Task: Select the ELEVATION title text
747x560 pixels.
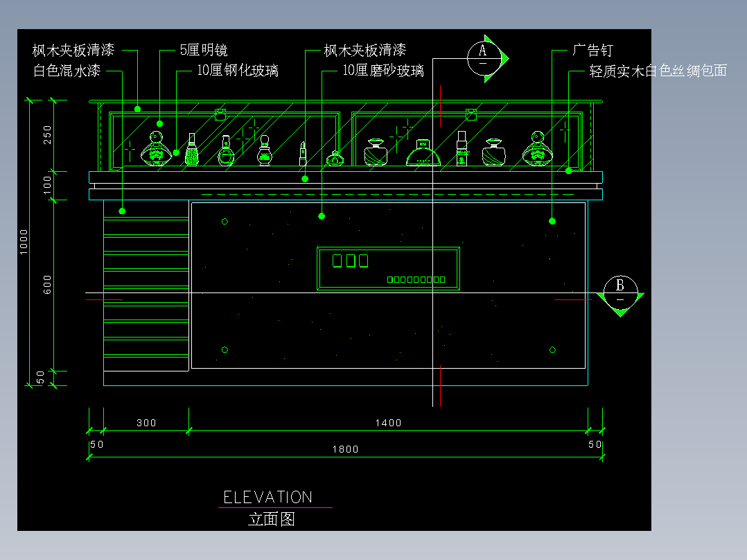Action: click(x=267, y=497)
